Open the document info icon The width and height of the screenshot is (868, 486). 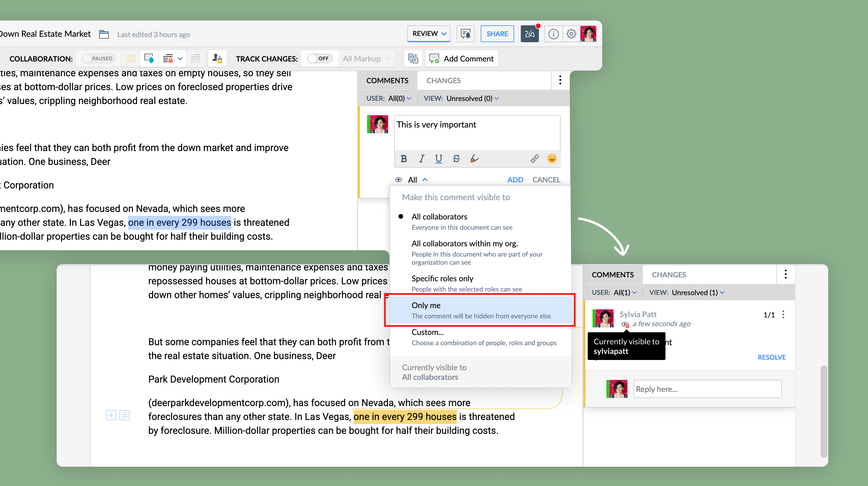pos(553,34)
